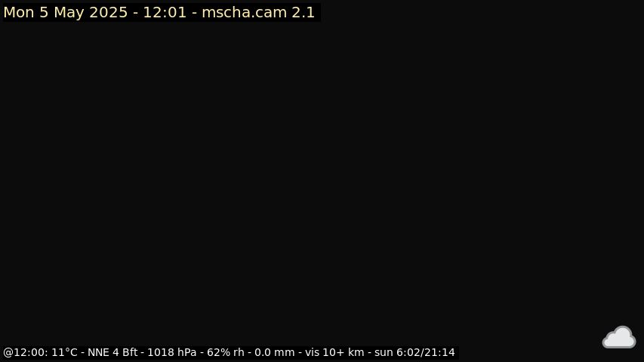644x362 pixels.
Task: Click the humidity value '62% rh'
Action: pyautogui.click(x=226, y=352)
